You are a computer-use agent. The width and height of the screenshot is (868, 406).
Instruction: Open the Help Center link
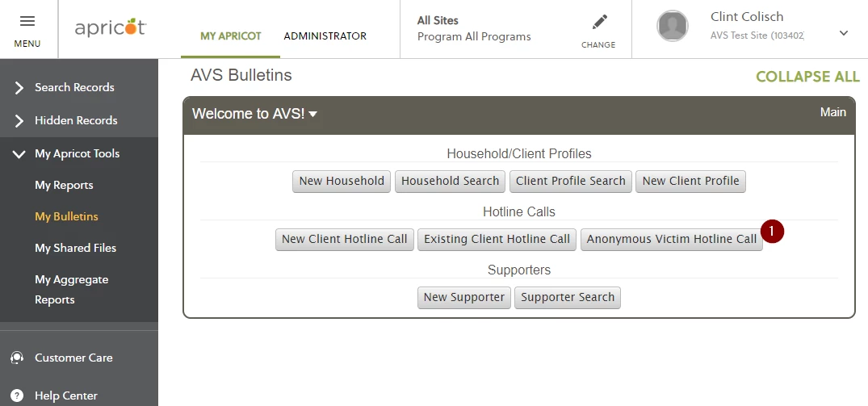(66, 396)
